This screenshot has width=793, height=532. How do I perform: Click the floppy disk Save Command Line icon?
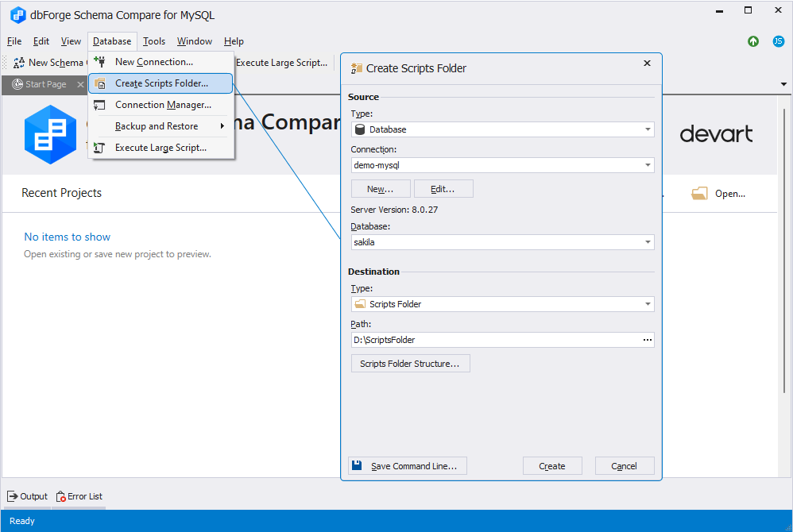point(357,465)
